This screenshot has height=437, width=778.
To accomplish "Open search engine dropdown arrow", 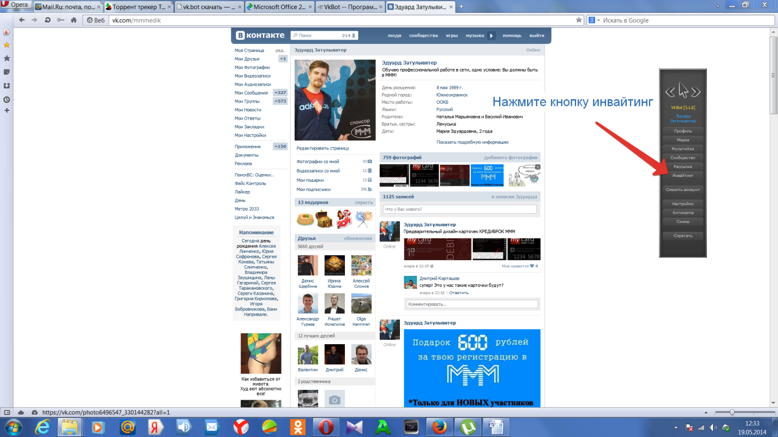I will click(x=598, y=20).
